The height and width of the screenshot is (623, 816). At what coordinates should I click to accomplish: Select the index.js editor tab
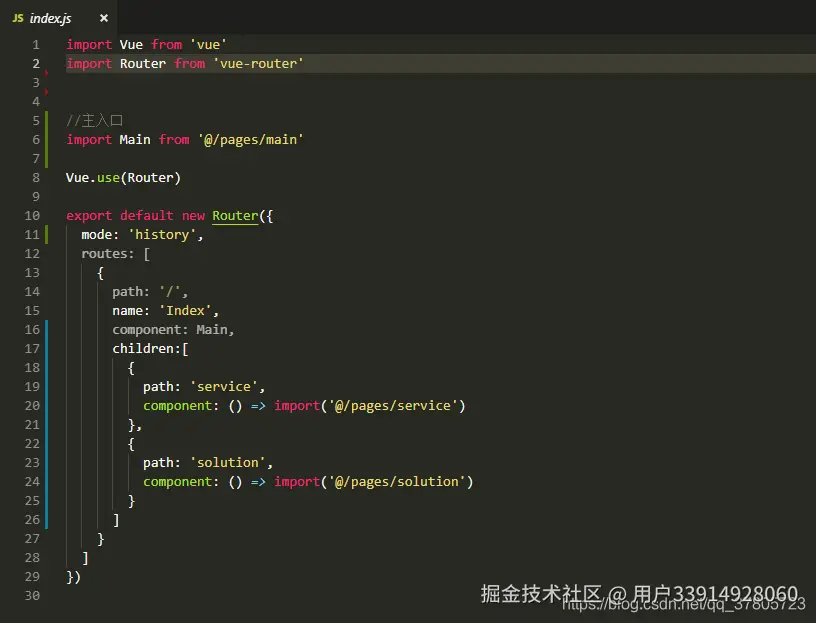(58, 18)
